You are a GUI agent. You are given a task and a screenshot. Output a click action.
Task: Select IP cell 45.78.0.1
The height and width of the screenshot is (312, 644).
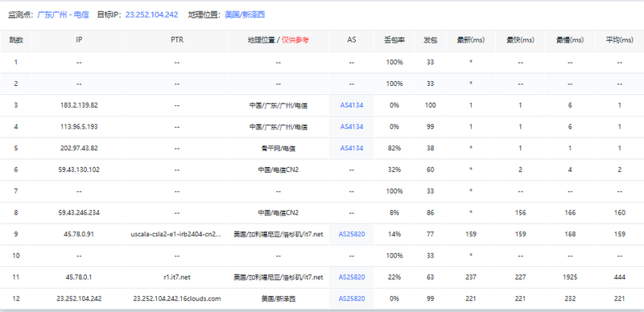coord(79,277)
